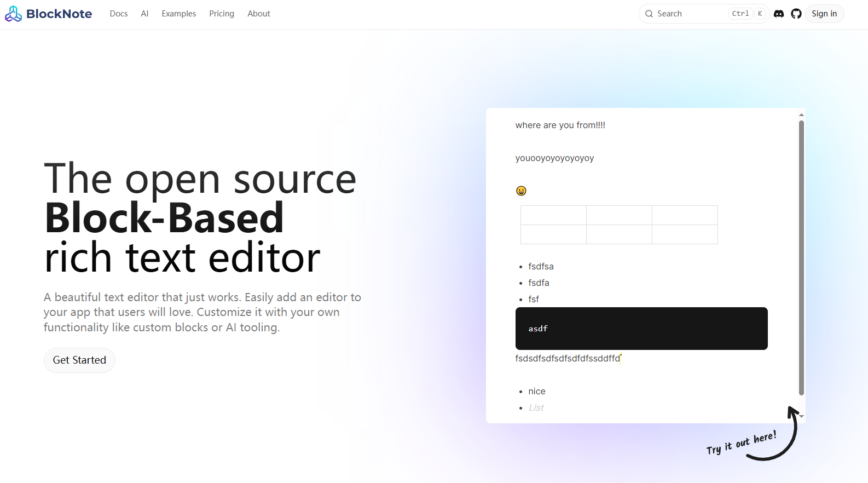This screenshot has height=483, width=868.
Task: Open the Pricing page
Action: pyautogui.click(x=221, y=14)
